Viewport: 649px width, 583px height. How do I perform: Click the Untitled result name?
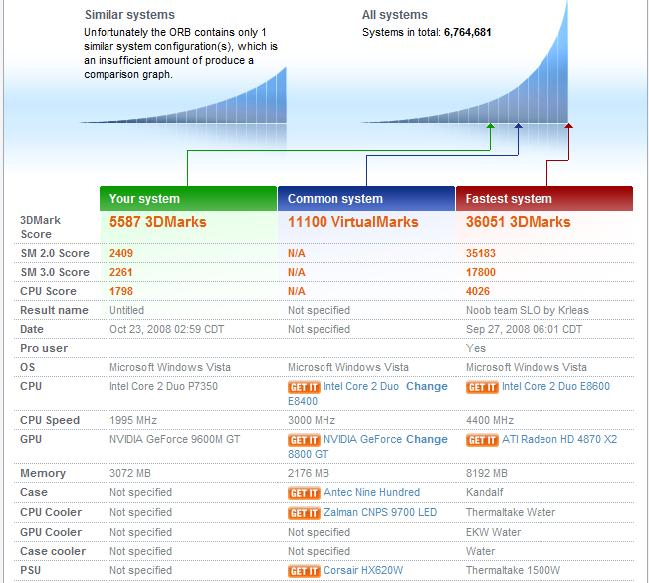126,310
